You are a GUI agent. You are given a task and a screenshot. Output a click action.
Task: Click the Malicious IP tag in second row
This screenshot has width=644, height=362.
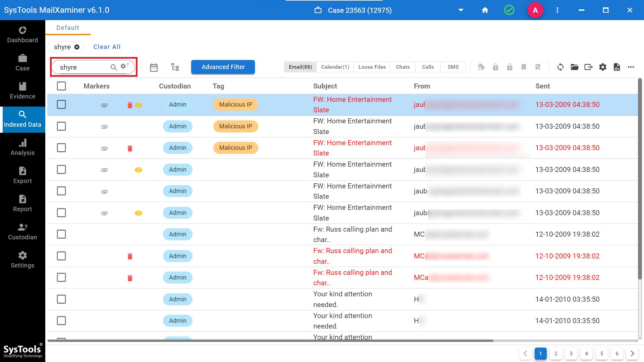(235, 126)
